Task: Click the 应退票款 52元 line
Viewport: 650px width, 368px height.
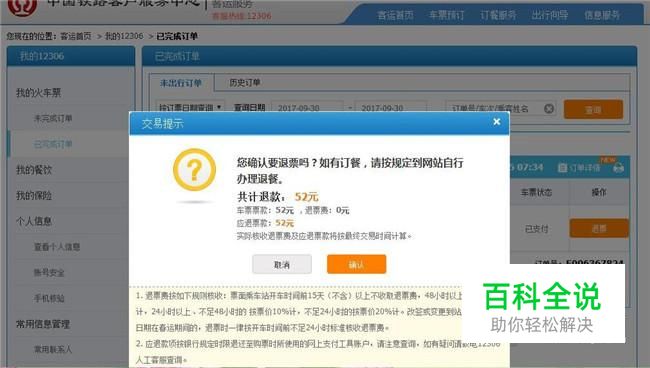Action: point(265,223)
